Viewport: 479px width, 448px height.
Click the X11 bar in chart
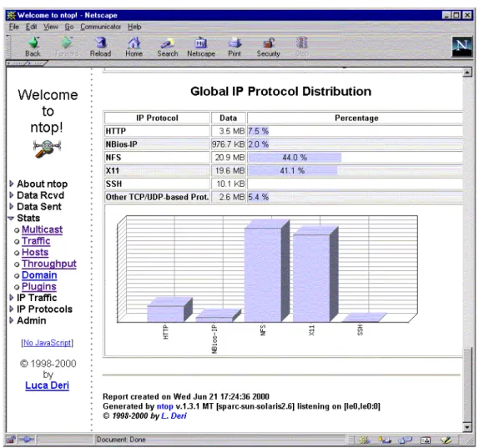coord(315,274)
